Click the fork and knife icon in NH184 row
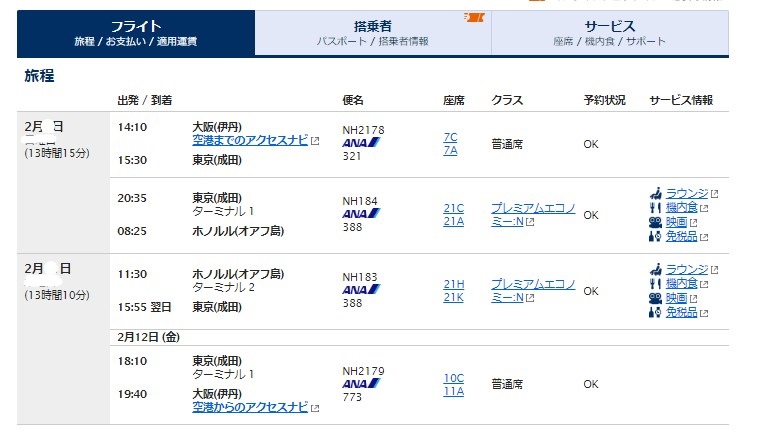759x434 pixels. 655,208
